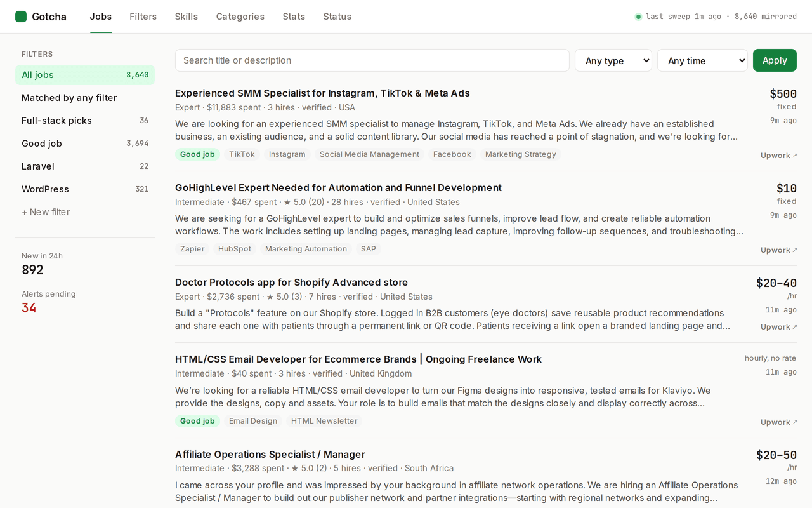Click the HubSpot skill tag
Viewport: 812px width, 508px height.
pos(235,249)
